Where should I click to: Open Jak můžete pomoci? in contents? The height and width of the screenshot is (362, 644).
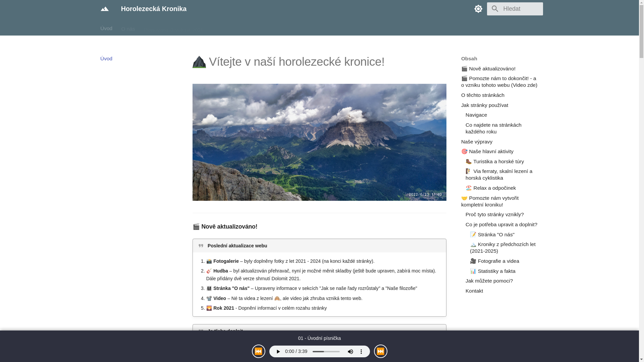pyautogui.click(x=489, y=281)
